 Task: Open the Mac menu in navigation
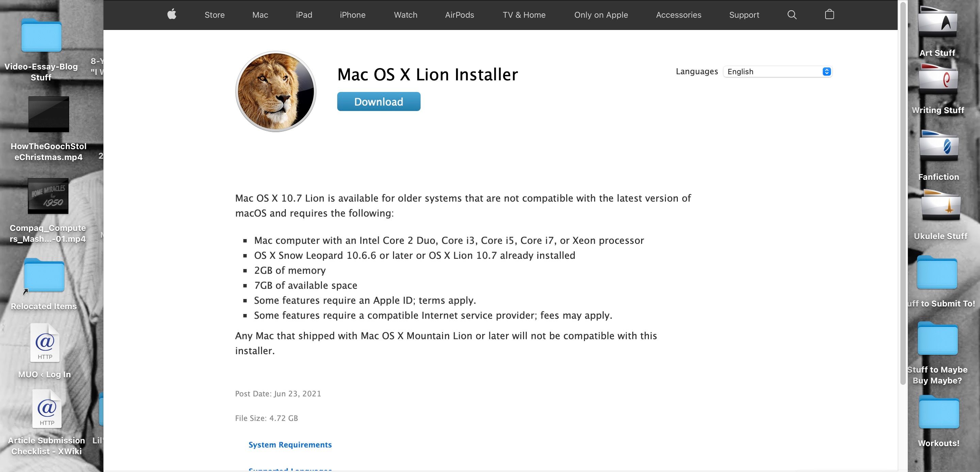click(260, 15)
